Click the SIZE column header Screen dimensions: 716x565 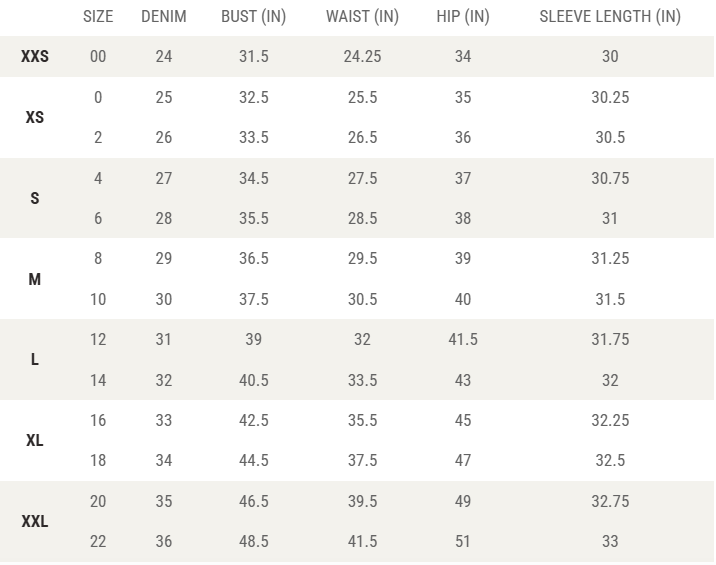[98, 16]
